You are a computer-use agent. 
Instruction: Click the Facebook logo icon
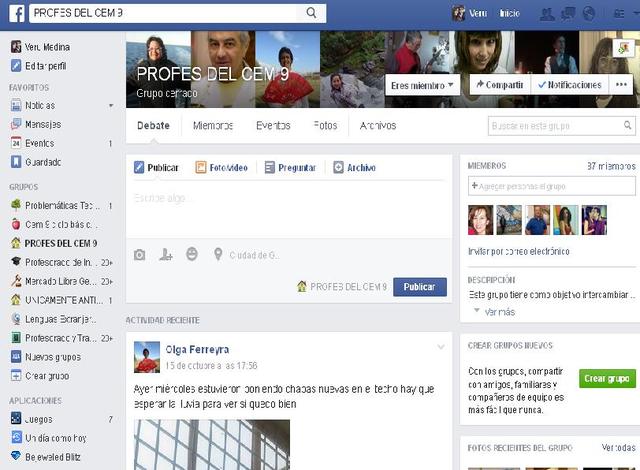pyautogui.click(x=17, y=13)
